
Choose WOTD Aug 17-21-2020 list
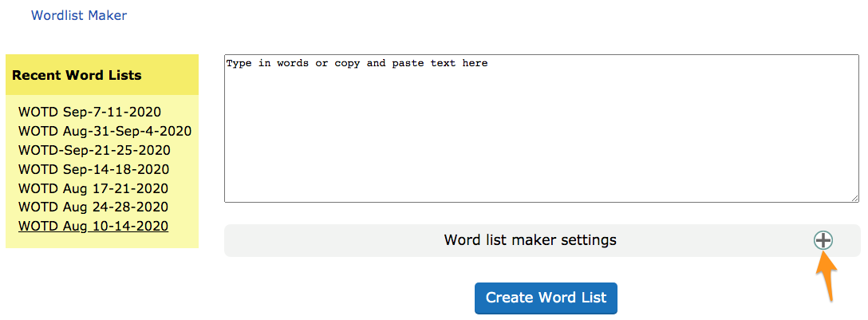[x=93, y=188]
